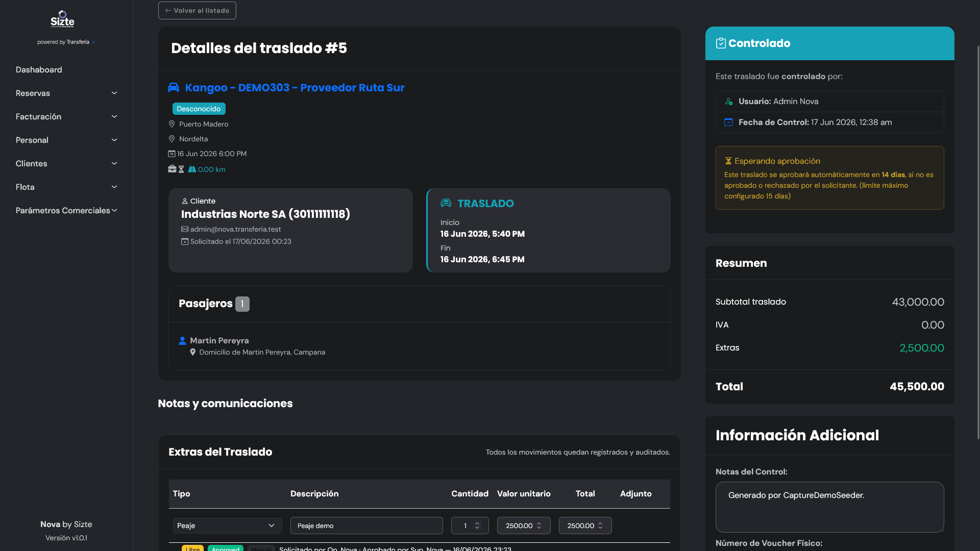Click the Esperando aprobación notice title
The height and width of the screenshot is (551, 980).
point(777,161)
